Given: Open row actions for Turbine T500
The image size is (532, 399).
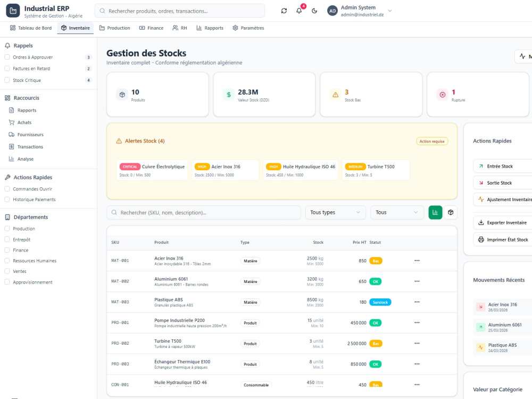Looking at the screenshot, I should click(x=417, y=343).
